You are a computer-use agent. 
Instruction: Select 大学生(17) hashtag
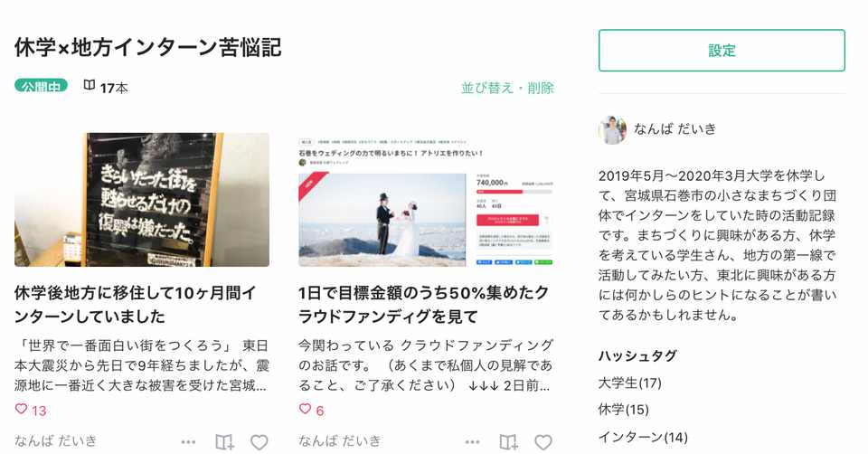tap(629, 383)
